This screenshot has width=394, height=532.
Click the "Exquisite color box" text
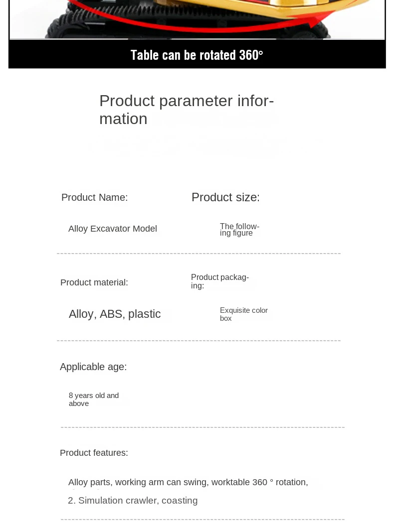(243, 314)
